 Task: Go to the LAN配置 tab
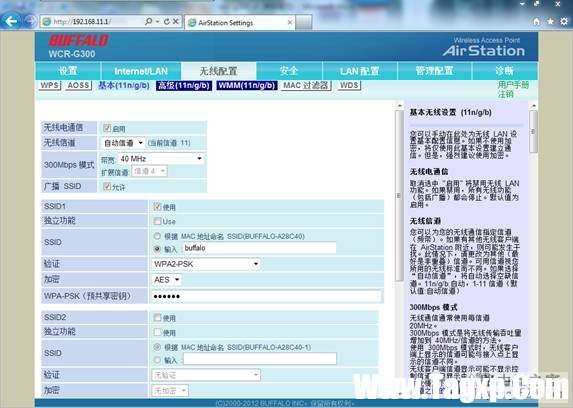[360, 71]
